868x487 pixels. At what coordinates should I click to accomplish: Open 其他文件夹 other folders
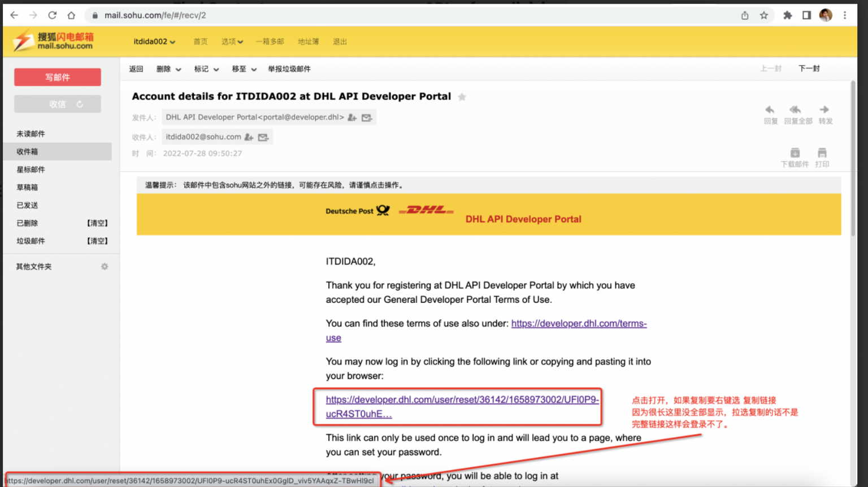point(34,267)
